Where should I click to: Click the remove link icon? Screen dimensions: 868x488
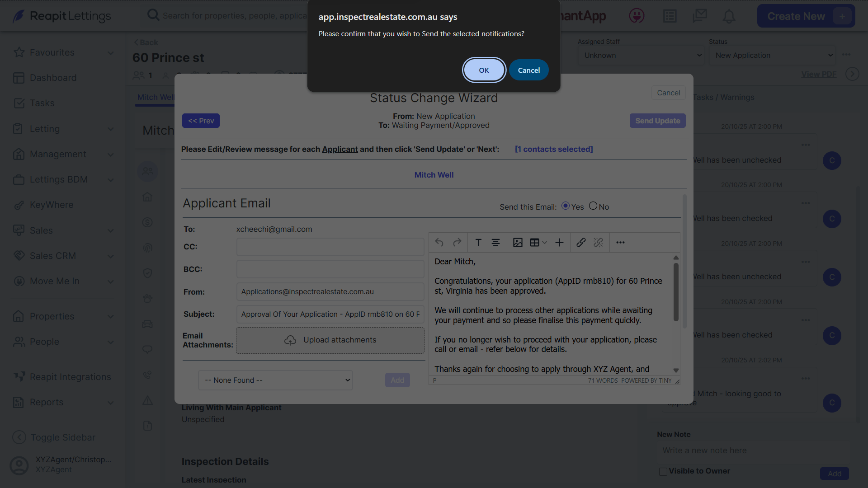[x=598, y=242]
